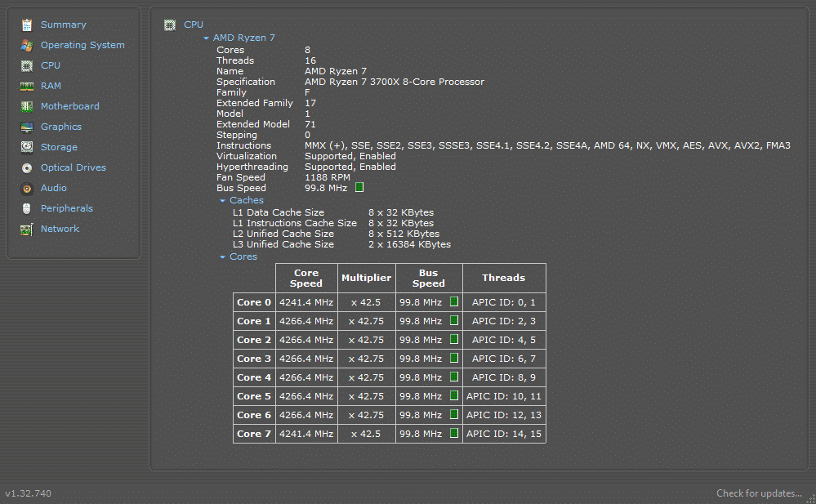Click Core 0 bus speed green indicator
The image size is (816, 504).
(x=454, y=302)
